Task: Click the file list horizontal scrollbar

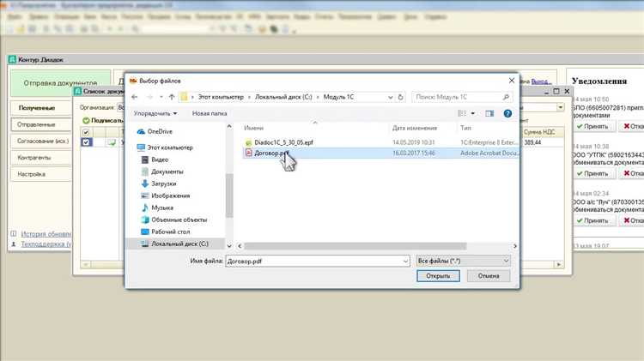Action: tap(355, 246)
